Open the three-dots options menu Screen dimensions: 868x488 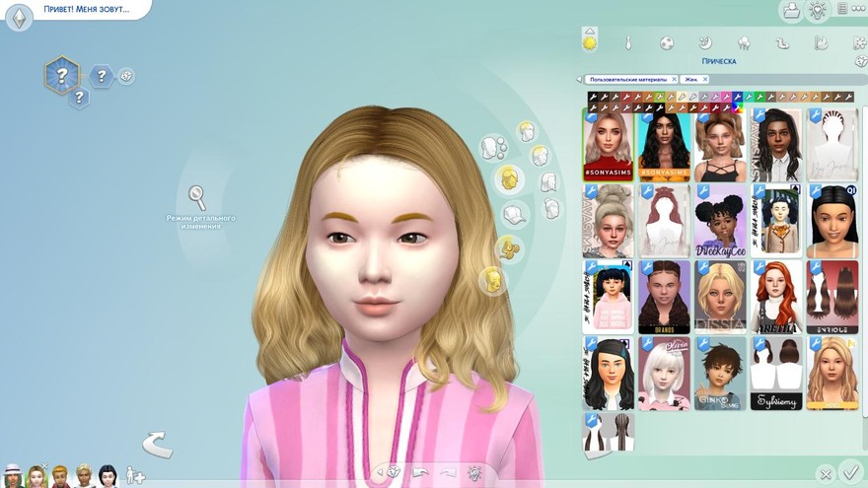click(841, 9)
